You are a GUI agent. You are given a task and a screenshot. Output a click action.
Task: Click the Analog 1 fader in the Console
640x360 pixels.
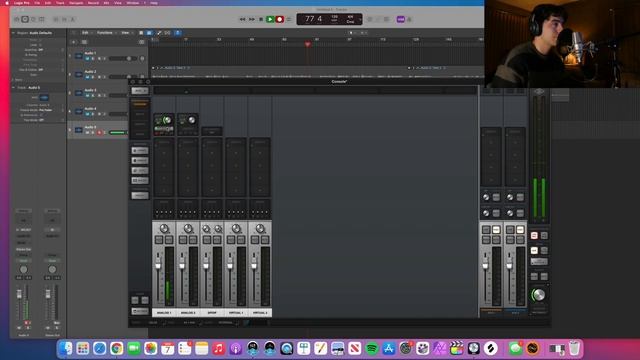tap(158, 264)
